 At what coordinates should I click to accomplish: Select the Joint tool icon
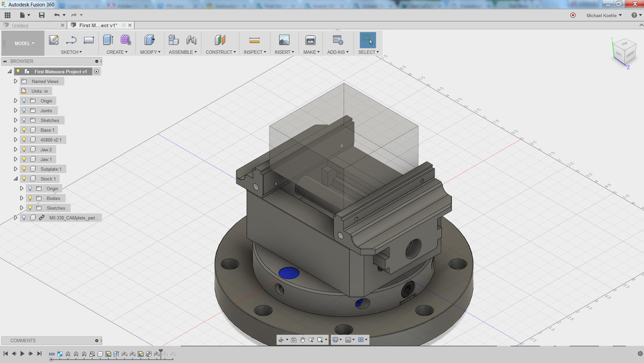pyautogui.click(x=191, y=40)
